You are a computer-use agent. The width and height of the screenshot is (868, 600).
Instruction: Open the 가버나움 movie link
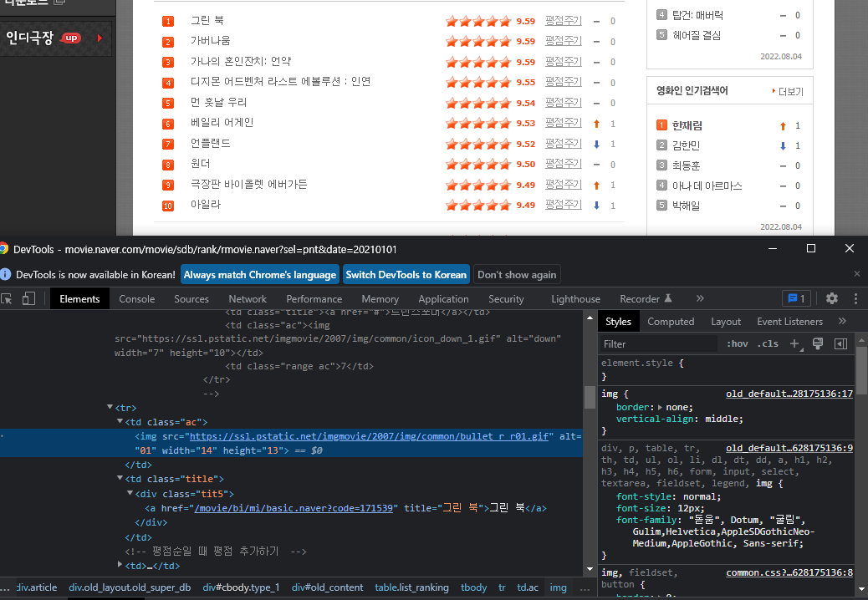click(x=211, y=41)
